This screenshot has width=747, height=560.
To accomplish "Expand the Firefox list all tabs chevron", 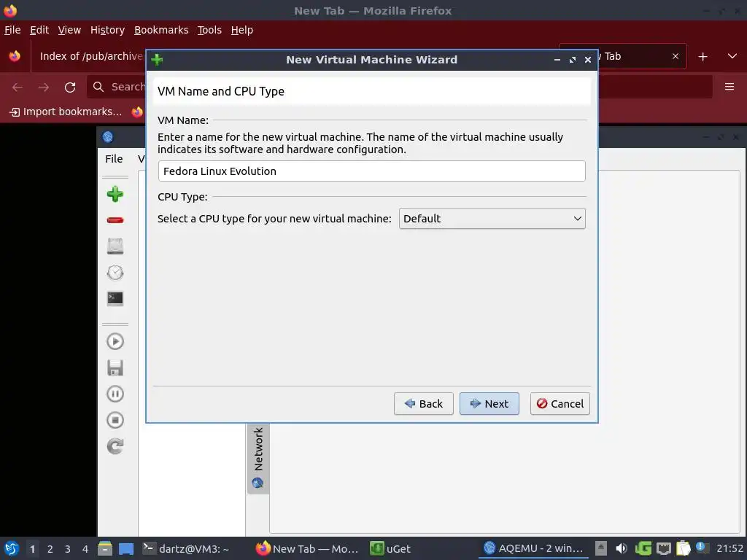I will click(x=732, y=56).
